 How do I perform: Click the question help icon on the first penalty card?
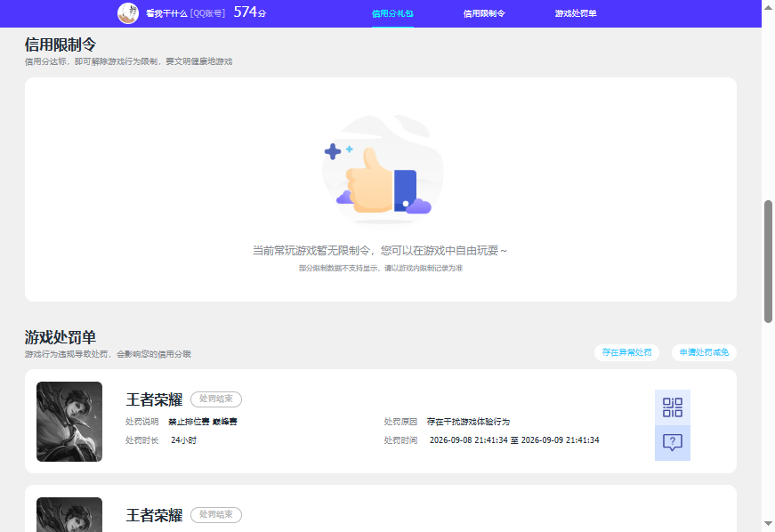(672, 443)
